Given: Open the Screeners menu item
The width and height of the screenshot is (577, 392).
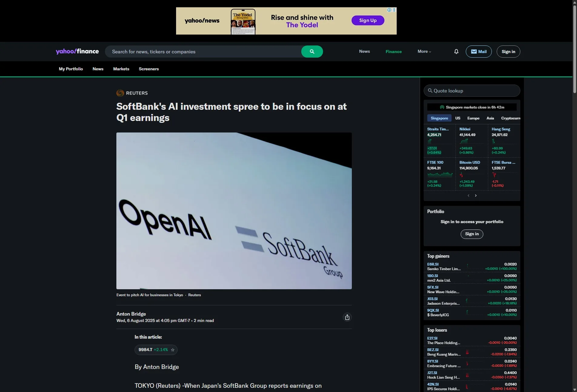Looking at the screenshot, I should (x=149, y=69).
